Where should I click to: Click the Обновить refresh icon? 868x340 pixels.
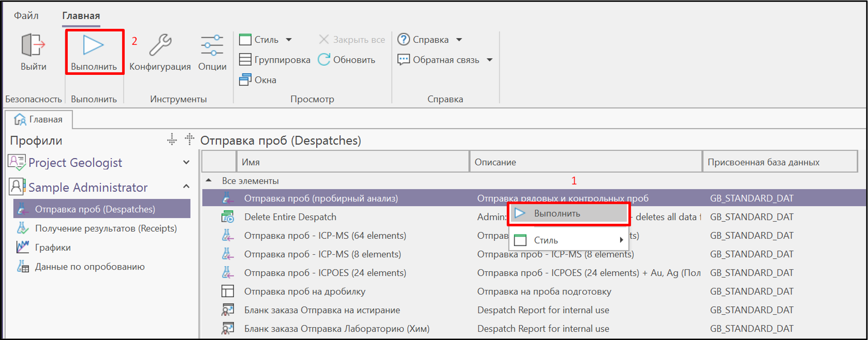[x=324, y=59]
